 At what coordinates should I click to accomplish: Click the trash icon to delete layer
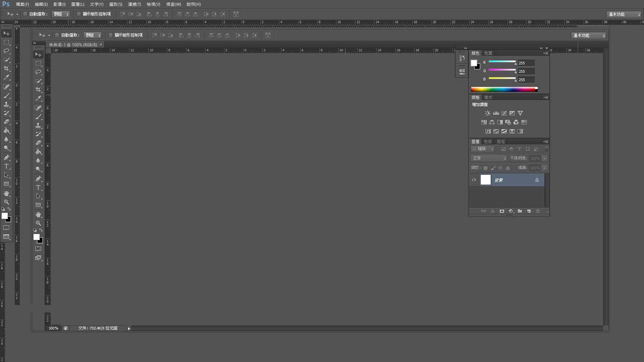pyautogui.click(x=537, y=211)
